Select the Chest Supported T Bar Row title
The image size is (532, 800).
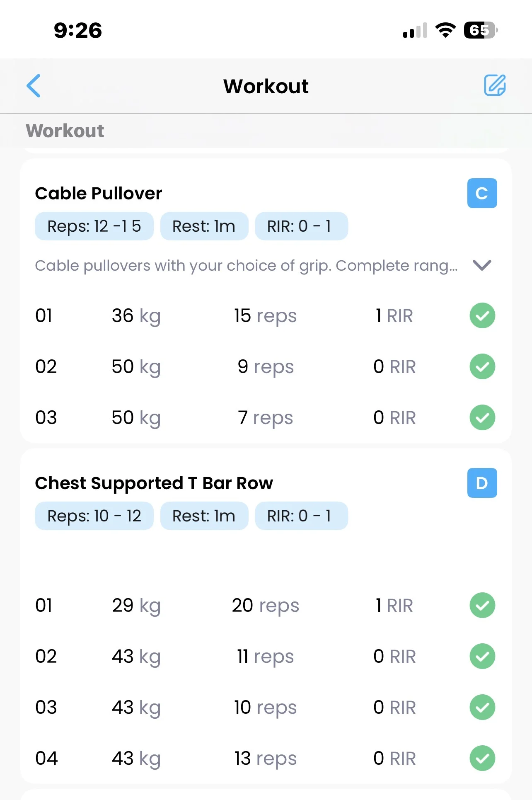tap(154, 483)
